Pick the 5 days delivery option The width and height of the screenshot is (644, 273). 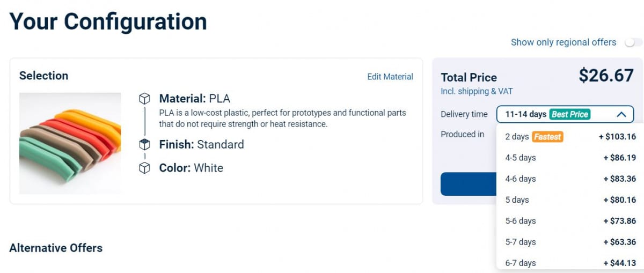(570, 200)
